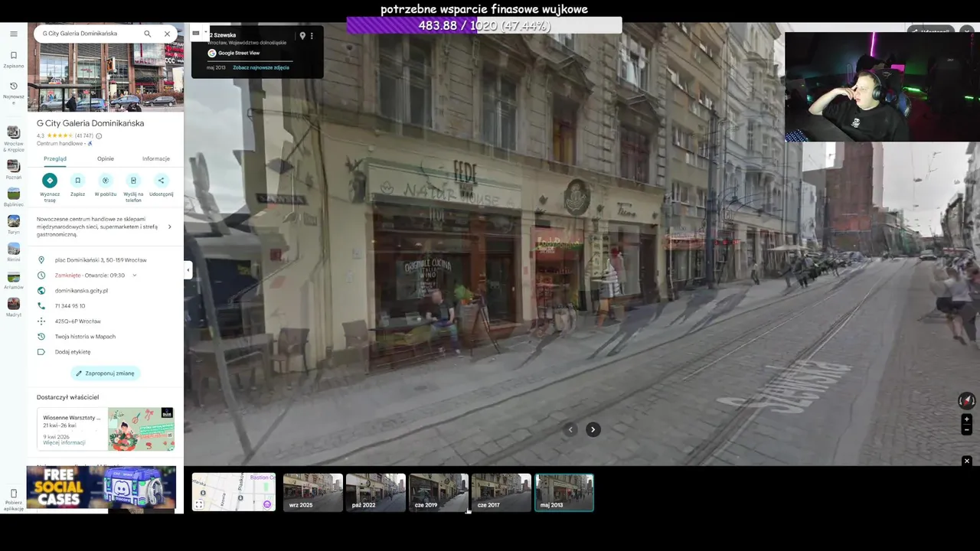Image resolution: width=980 pixels, height=551 pixels.
Task: Open Zapisano saved places
Action: [14, 59]
